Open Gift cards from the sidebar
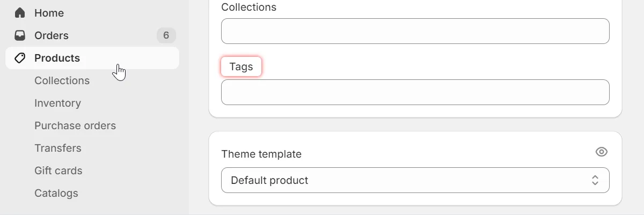Screen dimensions: 644x215 [58, 170]
